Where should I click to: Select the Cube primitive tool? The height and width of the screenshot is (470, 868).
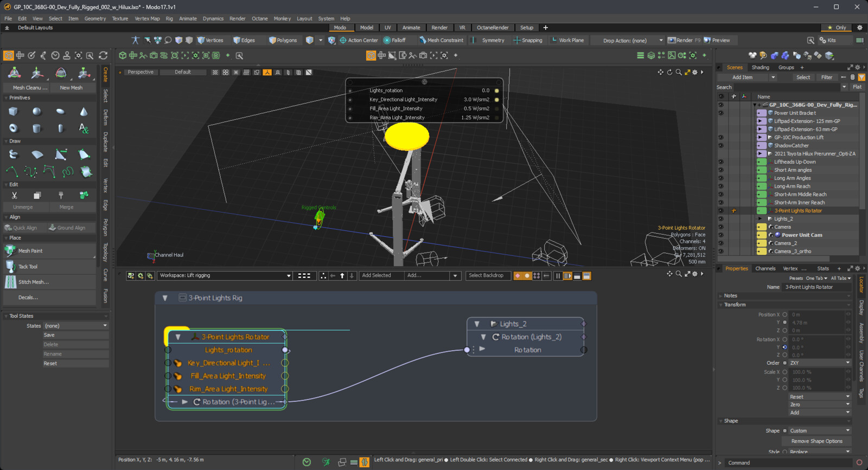coord(13,112)
